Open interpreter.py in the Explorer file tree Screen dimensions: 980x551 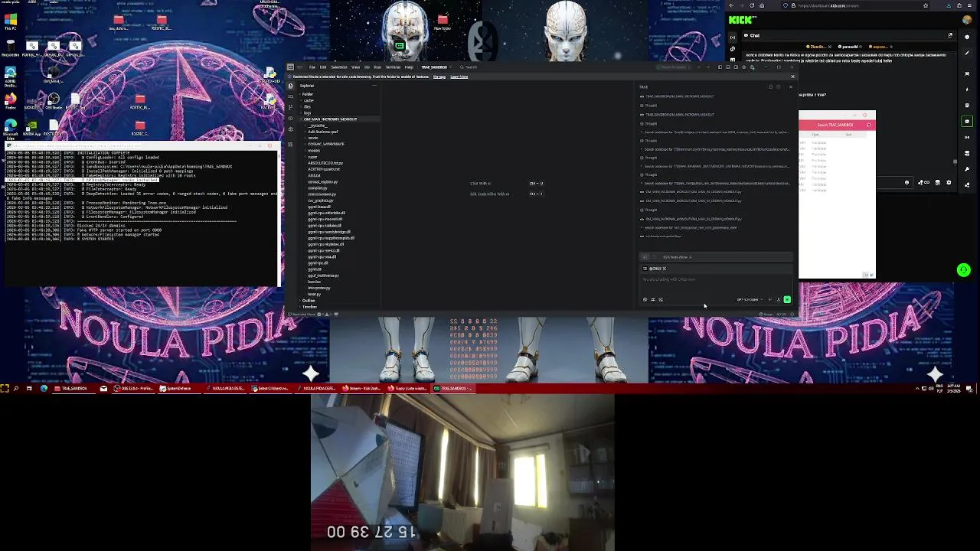coord(318,288)
